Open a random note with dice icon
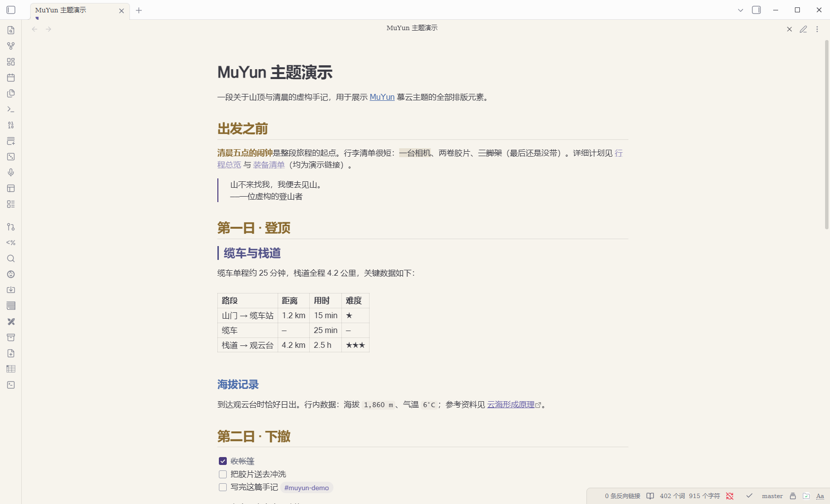 [11, 157]
